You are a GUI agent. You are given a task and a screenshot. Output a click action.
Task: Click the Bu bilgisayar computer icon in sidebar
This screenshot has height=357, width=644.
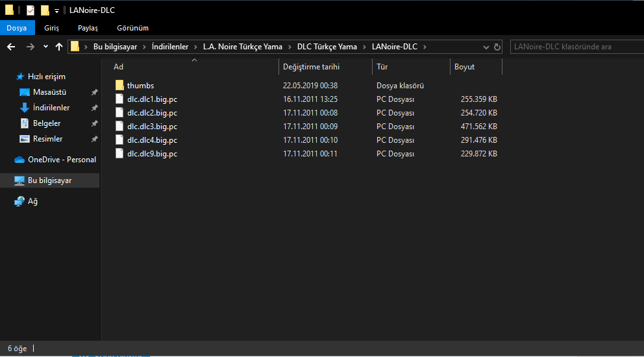tap(19, 180)
